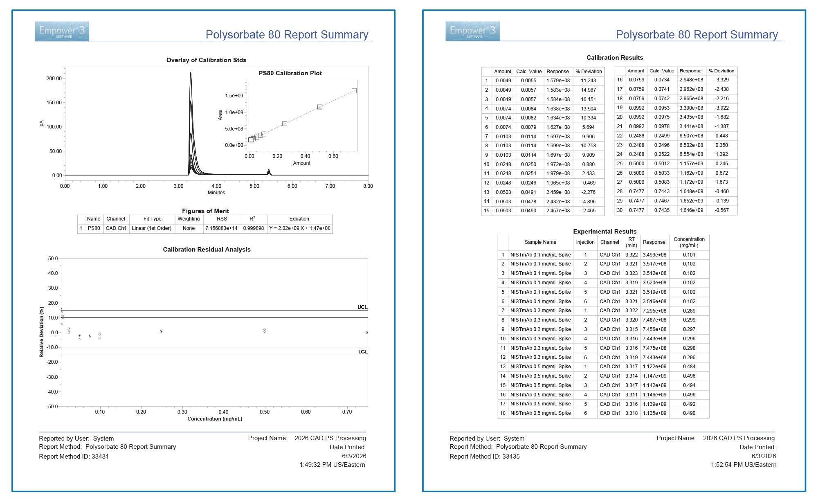
Task: Click residual plot 'Concentration (mg/mL)' axis label
Action: (x=215, y=419)
